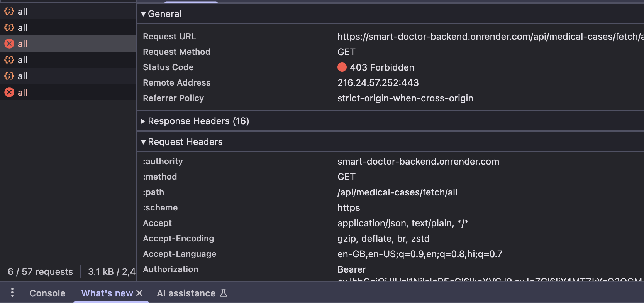The width and height of the screenshot is (644, 303).
Task: Select the fifth 'all' JSON request
Action: pyautogui.click(x=68, y=76)
